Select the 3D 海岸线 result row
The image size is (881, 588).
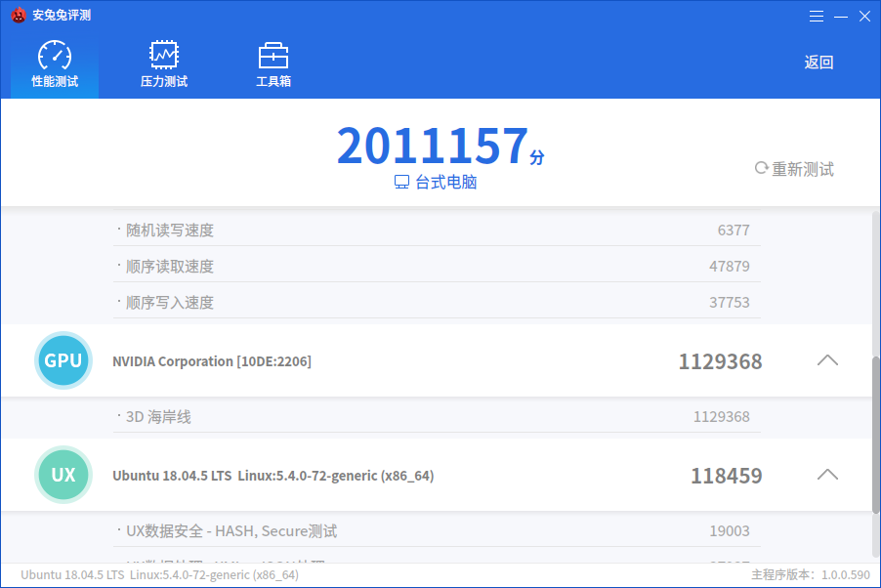437,416
